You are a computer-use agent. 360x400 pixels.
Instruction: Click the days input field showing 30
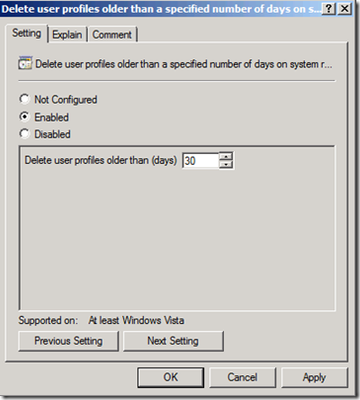200,161
